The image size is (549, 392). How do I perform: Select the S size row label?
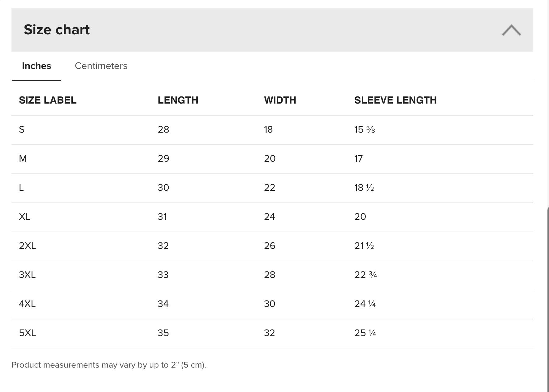pos(22,130)
